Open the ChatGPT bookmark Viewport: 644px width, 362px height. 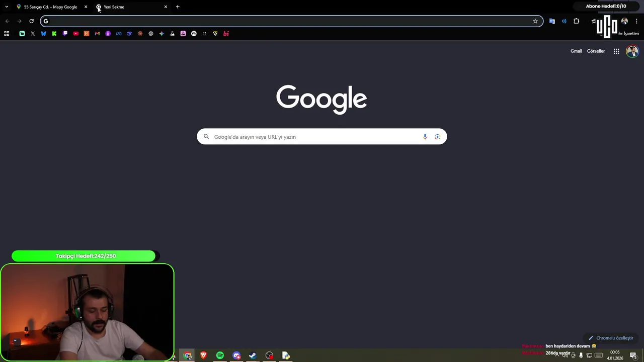(x=151, y=34)
